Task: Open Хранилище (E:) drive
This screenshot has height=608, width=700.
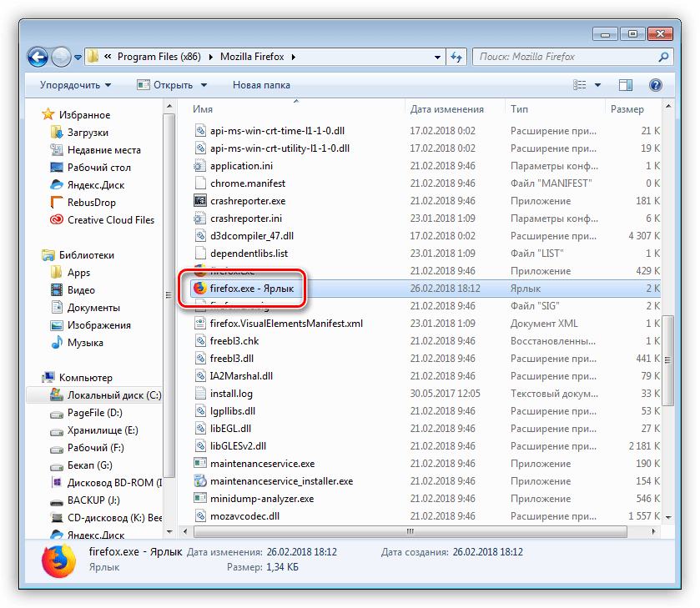Action: 103,430
